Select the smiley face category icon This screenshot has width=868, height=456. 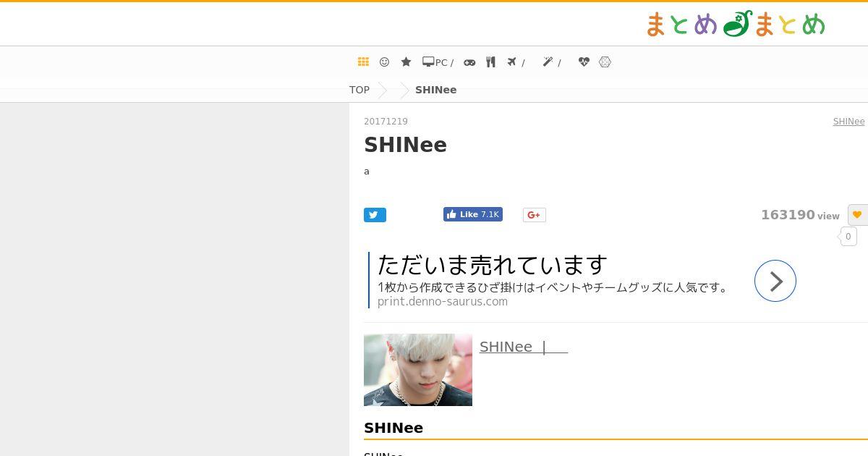click(x=385, y=62)
